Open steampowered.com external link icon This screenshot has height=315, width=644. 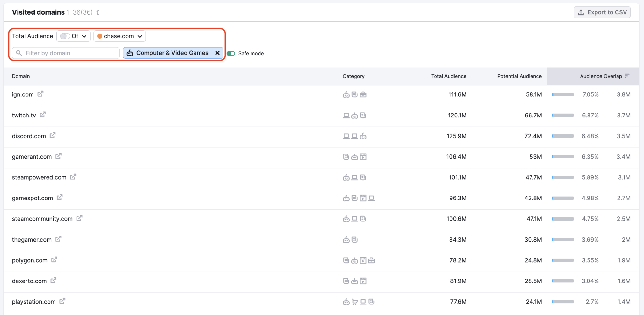pyautogui.click(x=73, y=176)
